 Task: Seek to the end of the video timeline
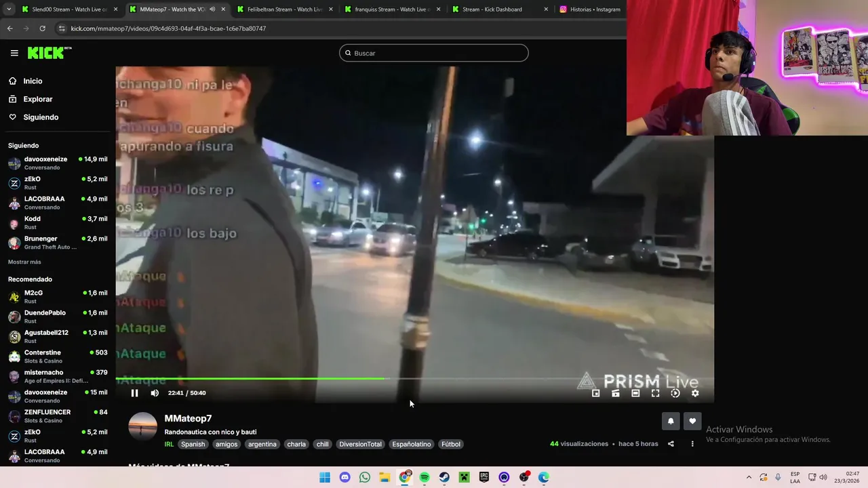pos(712,378)
